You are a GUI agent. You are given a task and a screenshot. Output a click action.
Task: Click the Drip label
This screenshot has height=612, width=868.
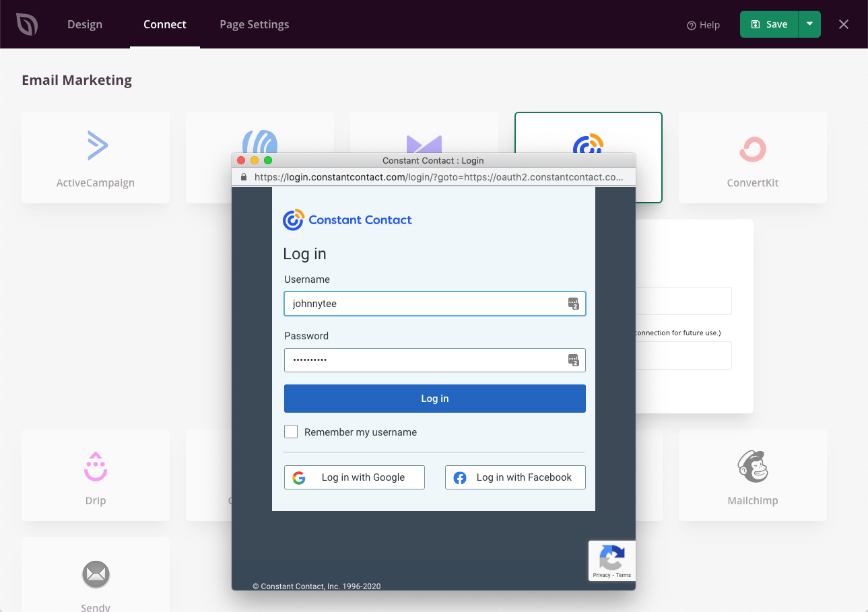96,501
